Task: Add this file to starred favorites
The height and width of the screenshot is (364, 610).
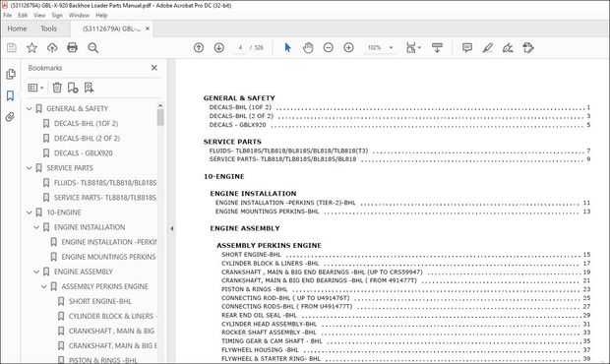Action: pyautogui.click(x=31, y=48)
